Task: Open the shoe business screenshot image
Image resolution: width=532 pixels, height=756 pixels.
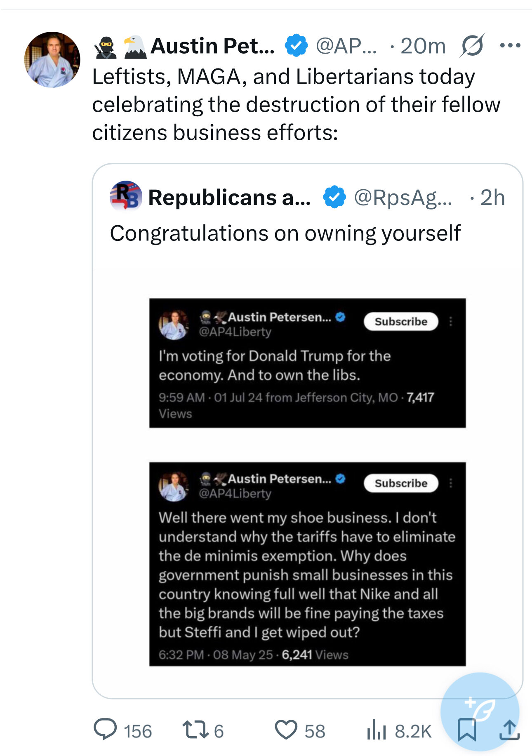Action: click(307, 564)
